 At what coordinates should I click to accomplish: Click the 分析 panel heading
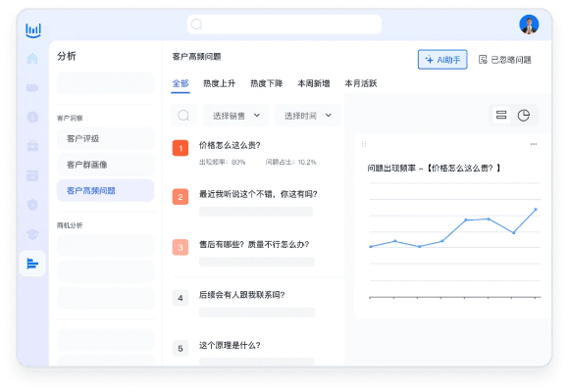[67, 56]
